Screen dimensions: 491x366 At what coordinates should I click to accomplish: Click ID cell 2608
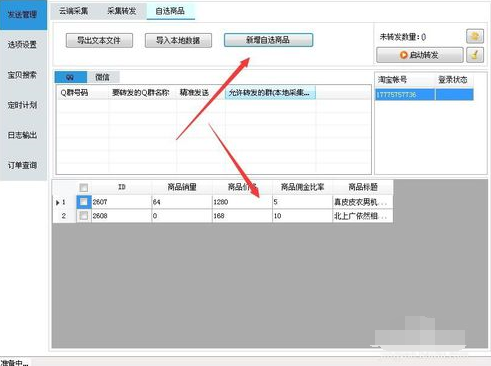(122, 216)
